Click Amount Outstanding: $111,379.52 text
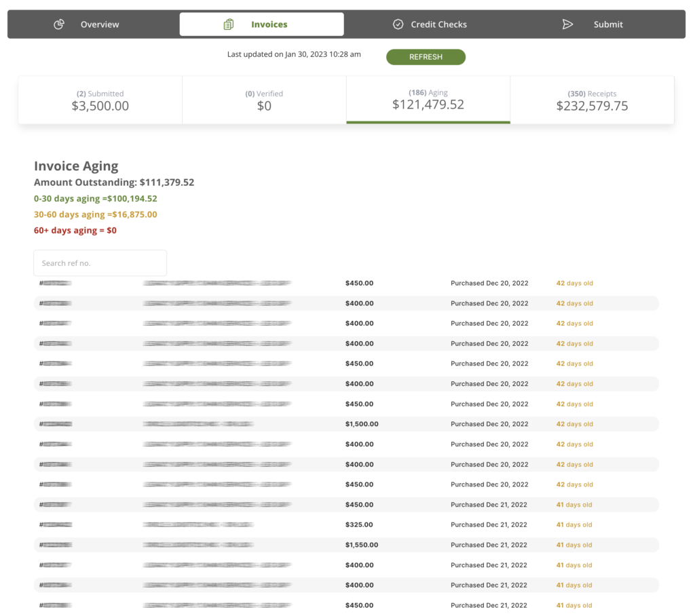Viewport: 695px width, 616px height. [114, 182]
